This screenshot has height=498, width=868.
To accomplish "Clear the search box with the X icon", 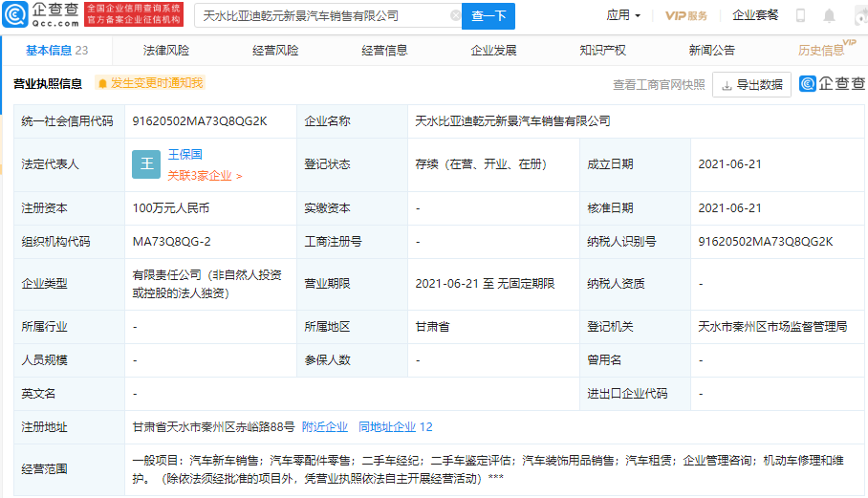I will (455, 15).
